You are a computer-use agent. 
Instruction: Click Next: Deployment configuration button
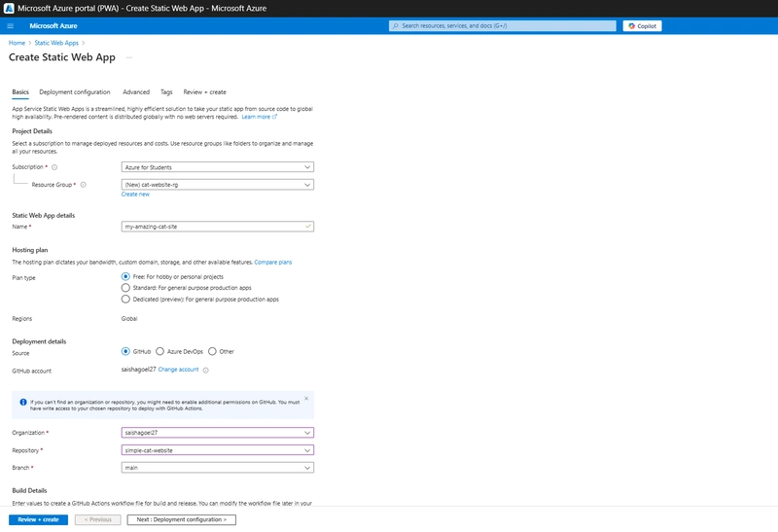(x=181, y=519)
